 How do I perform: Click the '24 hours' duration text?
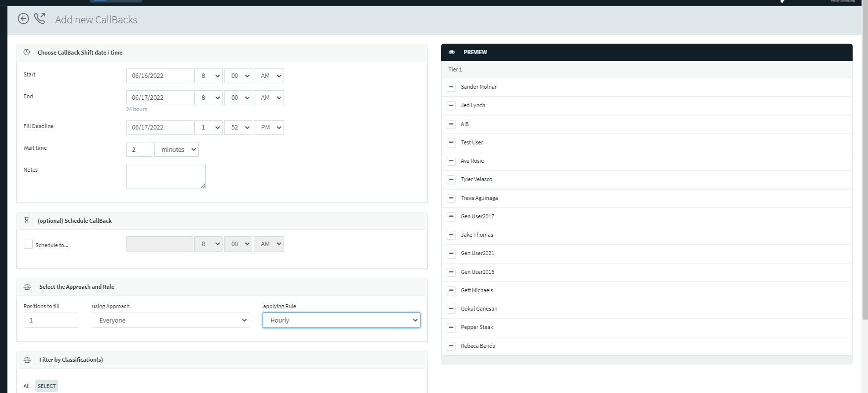tap(136, 109)
